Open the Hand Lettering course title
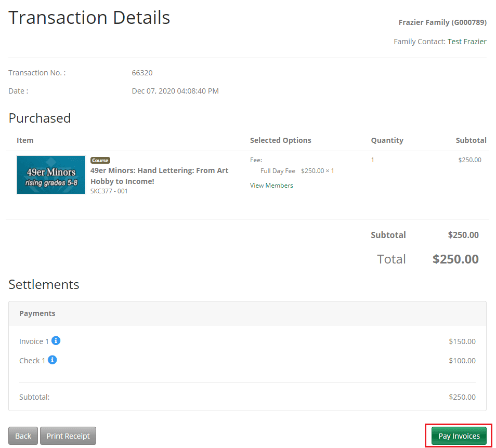 159,176
